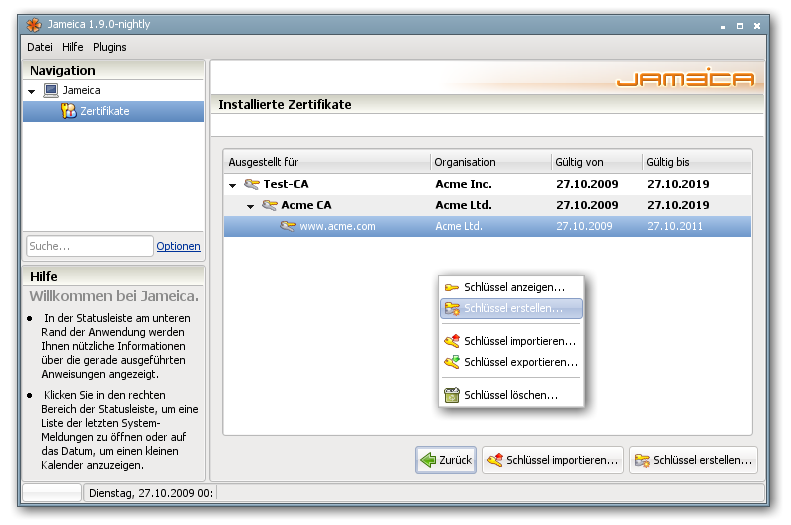Screen dimensions: 791x525
Task: Maximize the Jameica window
Action: [x=740, y=26]
